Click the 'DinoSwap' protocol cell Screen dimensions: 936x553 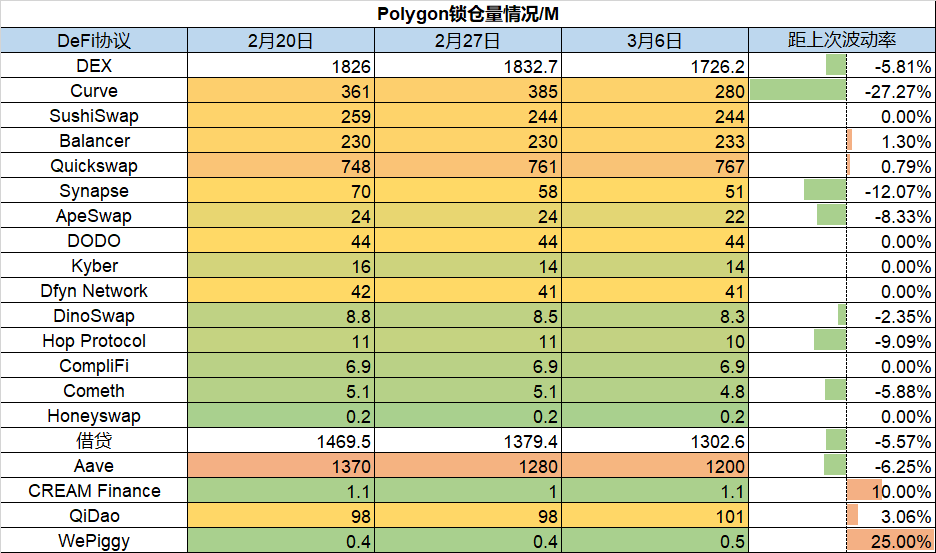pos(94,315)
